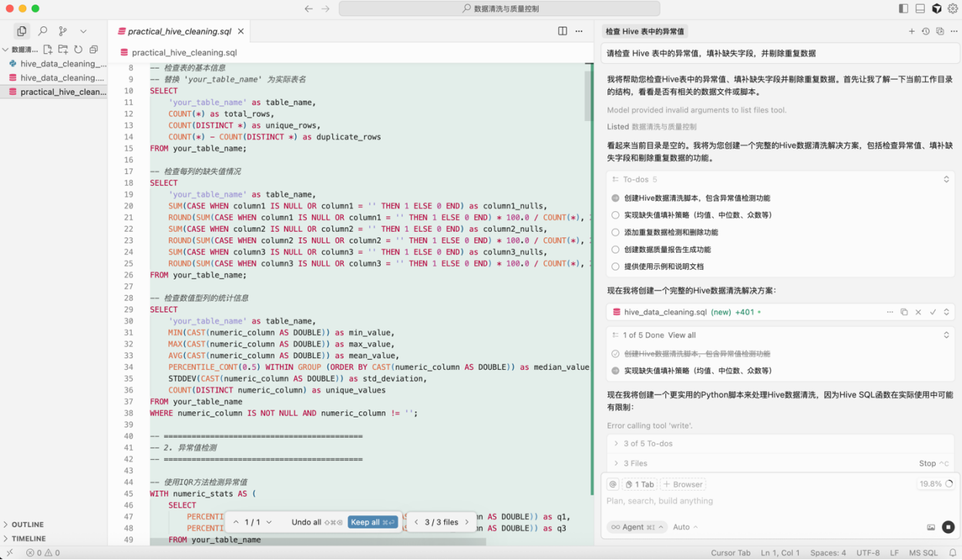Viewport: 962px width, 560px height.
Task: Toggle the primary sidebar layout icon
Action: pyautogui.click(x=903, y=8)
